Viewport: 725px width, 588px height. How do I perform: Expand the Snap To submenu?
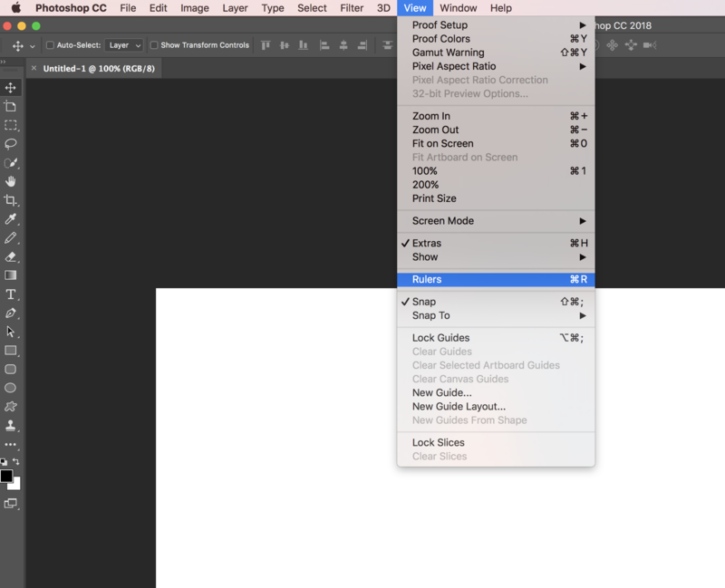[496, 315]
